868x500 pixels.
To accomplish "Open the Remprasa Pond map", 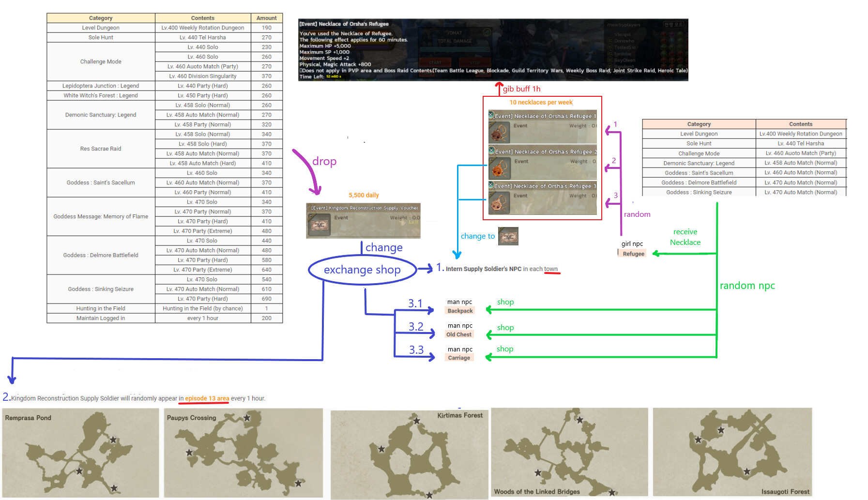I will 80,453.
